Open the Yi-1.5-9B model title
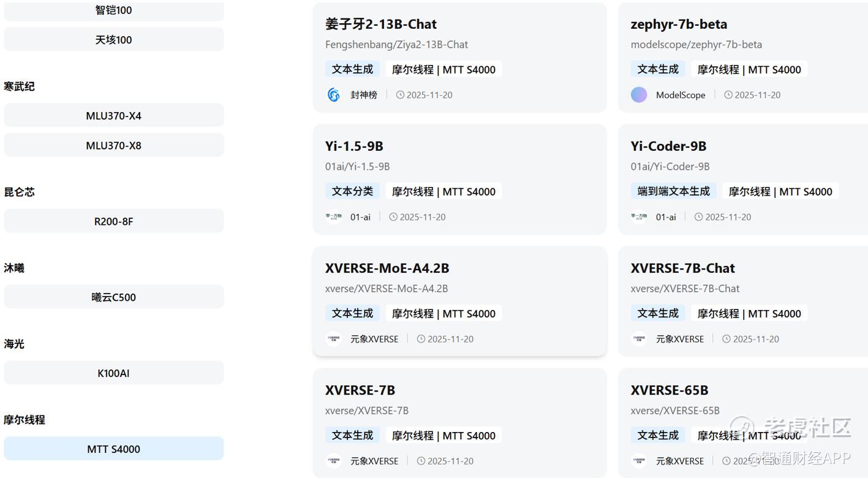 point(354,146)
